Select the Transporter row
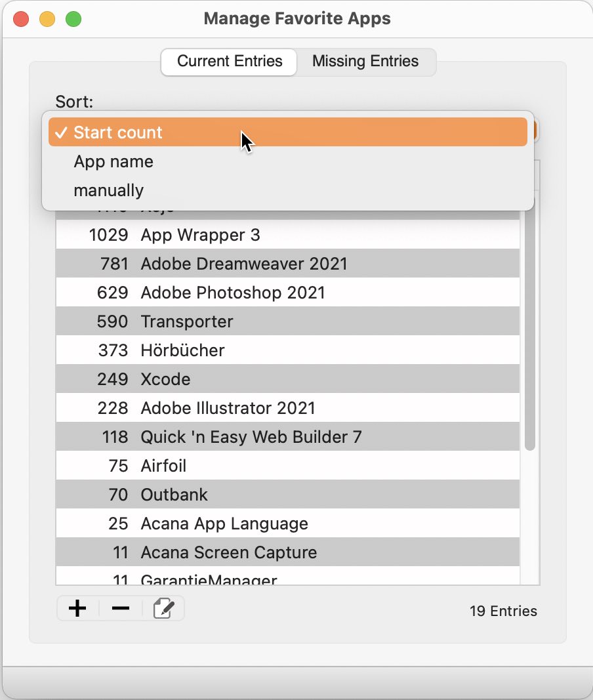 point(287,321)
